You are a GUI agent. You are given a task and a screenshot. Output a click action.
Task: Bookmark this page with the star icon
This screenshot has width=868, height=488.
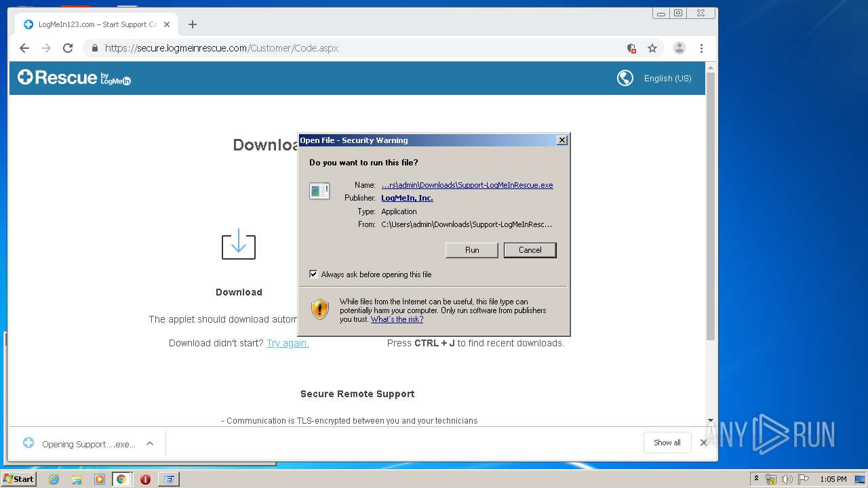tap(652, 48)
